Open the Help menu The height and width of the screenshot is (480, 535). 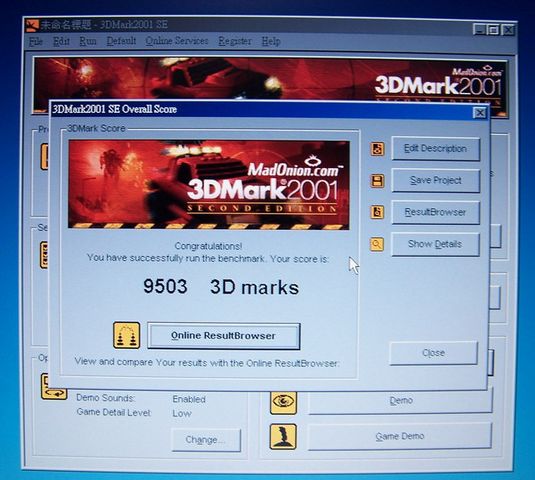271,42
